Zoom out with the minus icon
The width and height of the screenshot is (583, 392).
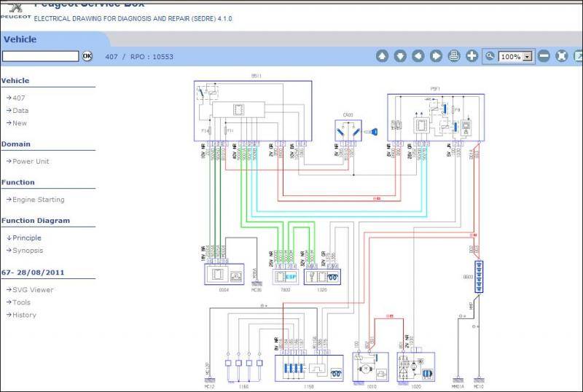pos(544,56)
